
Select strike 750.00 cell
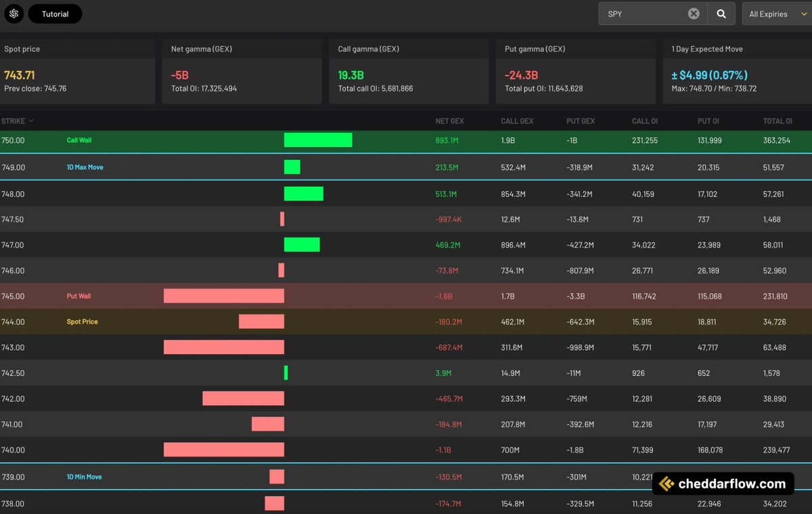pos(13,140)
